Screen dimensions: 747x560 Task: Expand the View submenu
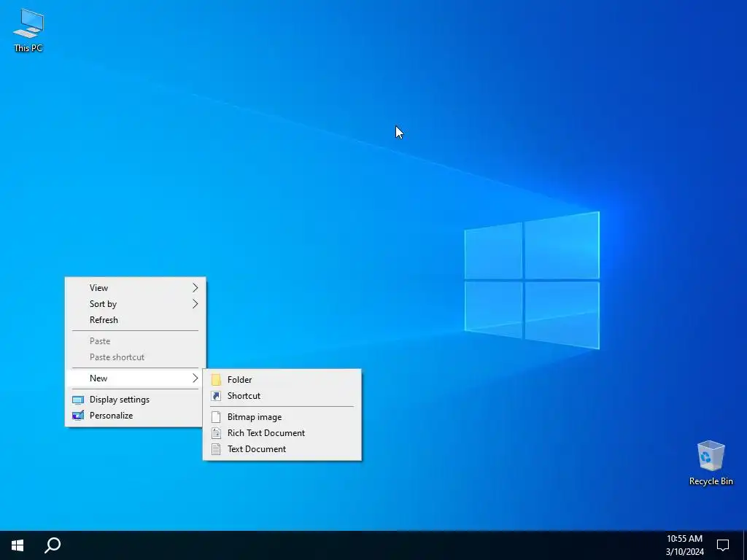(135, 287)
